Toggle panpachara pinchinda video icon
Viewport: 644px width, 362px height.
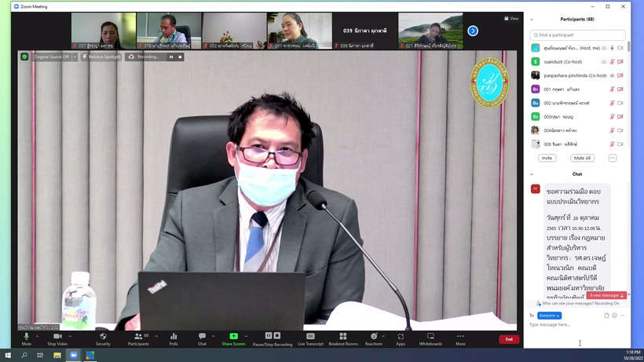tap(620, 75)
